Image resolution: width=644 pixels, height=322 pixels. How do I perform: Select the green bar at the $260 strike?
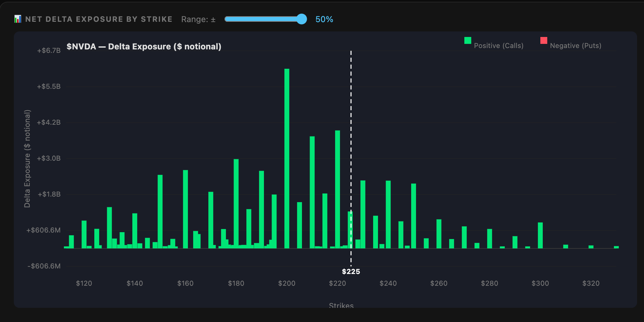click(x=439, y=234)
